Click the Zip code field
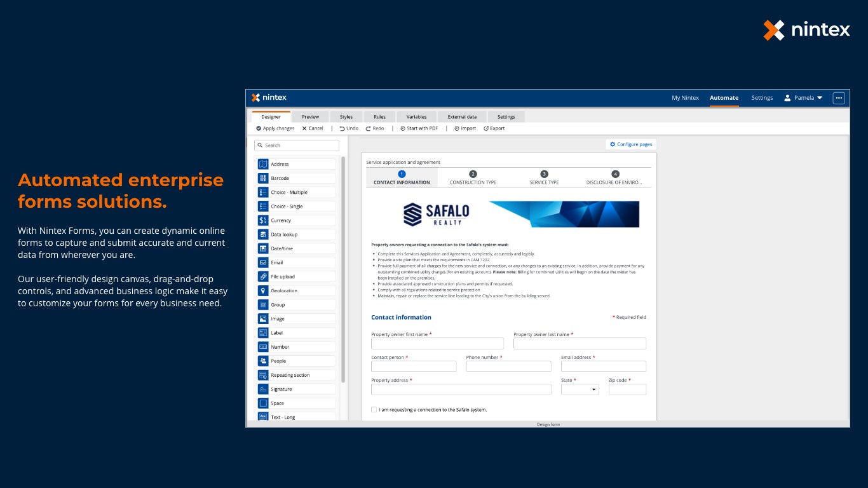 (627, 390)
